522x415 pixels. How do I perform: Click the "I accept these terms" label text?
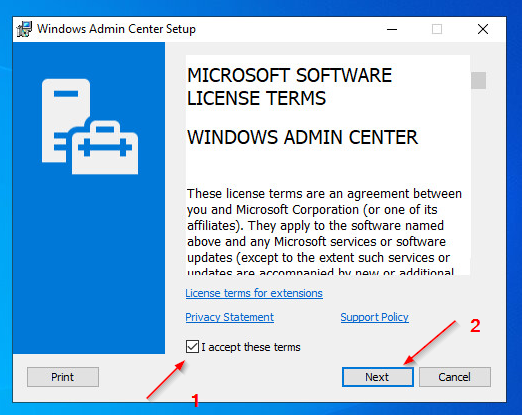coord(251,347)
